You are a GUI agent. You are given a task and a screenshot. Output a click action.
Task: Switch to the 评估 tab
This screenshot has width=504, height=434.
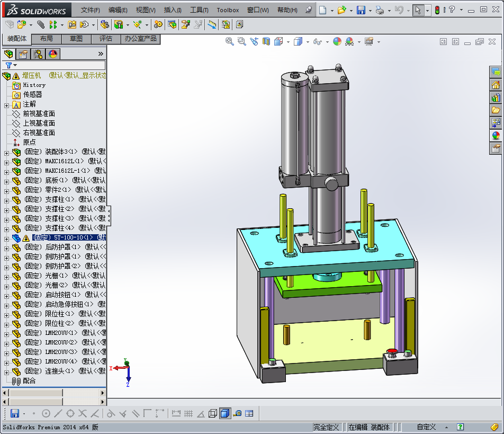pos(106,39)
